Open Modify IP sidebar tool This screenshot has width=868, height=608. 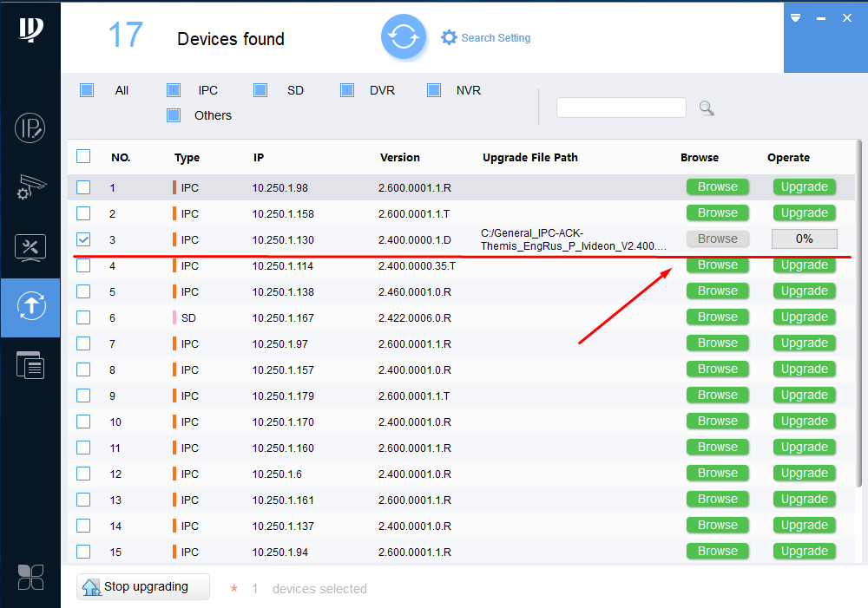30,128
